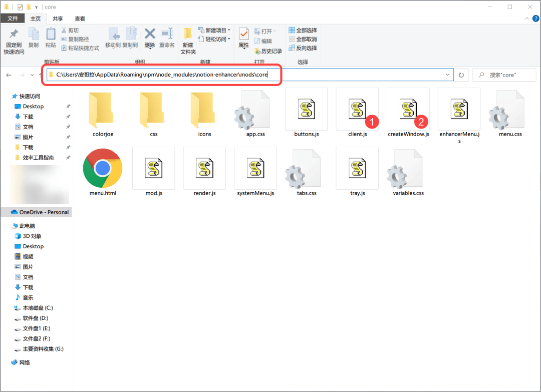Open the File tab

click(13, 18)
